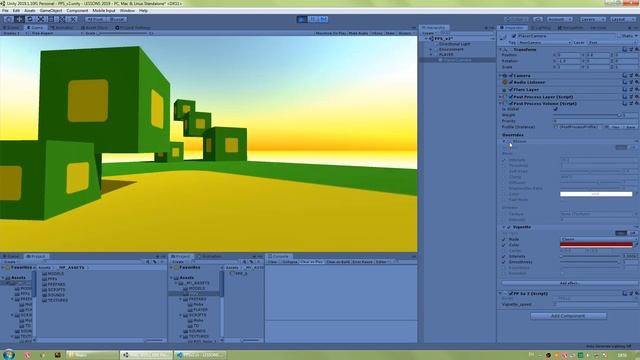Toggle Post Process Layer script checkbox
The width and height of the screenshot is (640, 360).
coord(511,97)
